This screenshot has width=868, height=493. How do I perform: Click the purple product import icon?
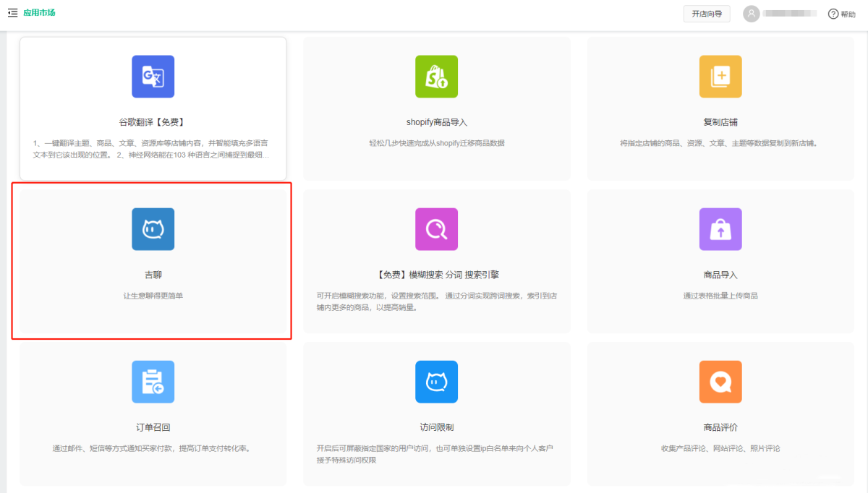720,229
